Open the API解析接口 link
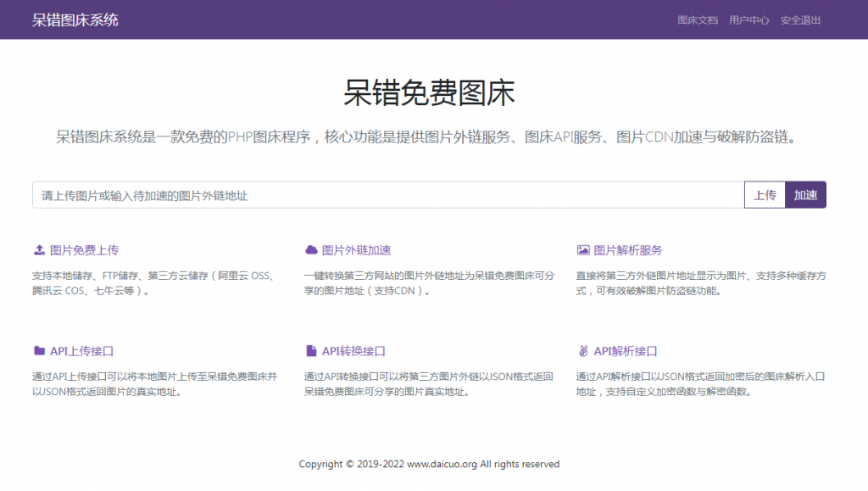The height and width of the screenshot is (491, 868). [x=626, y=350]
